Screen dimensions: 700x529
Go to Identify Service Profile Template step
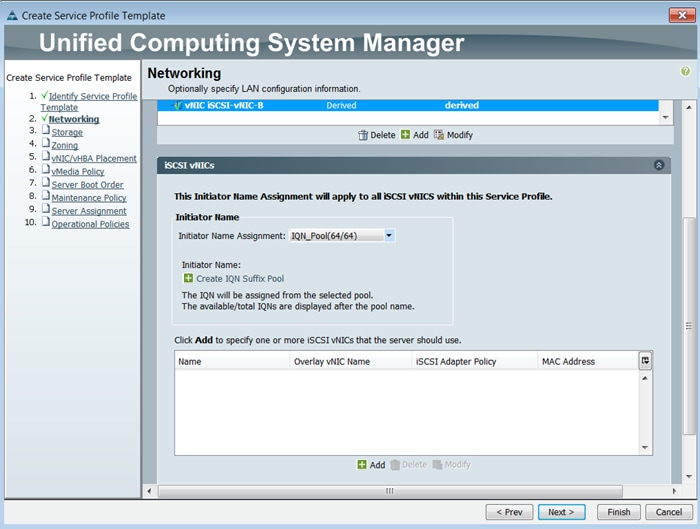(89, 102)
